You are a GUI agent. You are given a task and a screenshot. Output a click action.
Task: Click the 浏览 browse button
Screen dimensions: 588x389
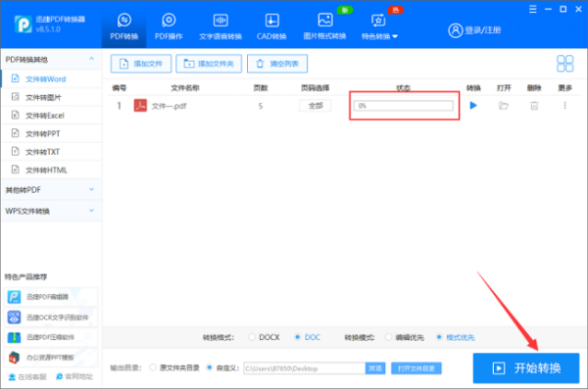tap(375, 368)
